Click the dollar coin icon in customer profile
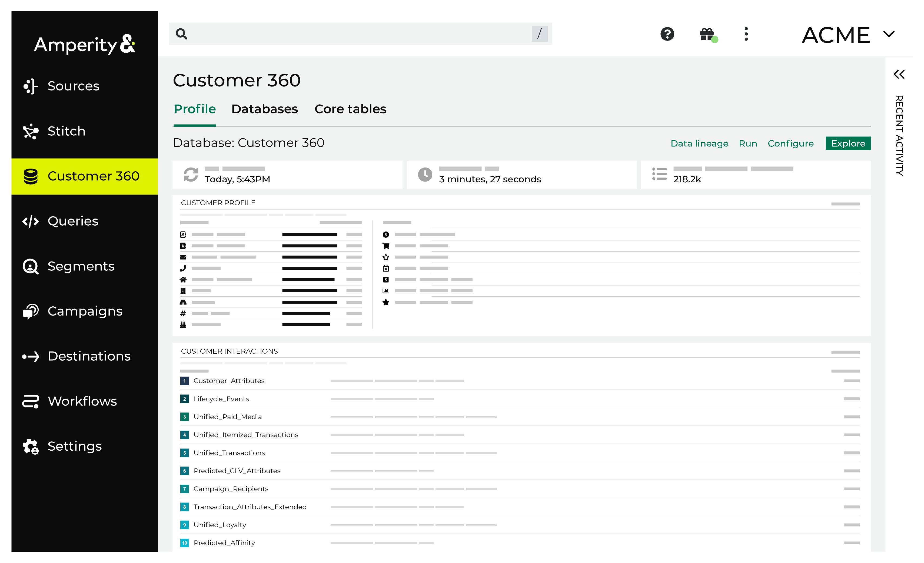The width and height of the screenshot is (924, 563). tap(385, 235)
